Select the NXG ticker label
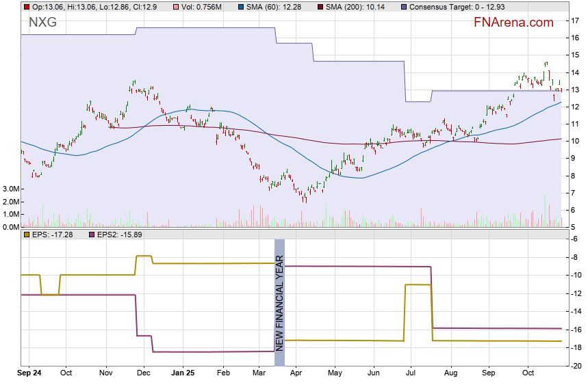 click(42, 23)
